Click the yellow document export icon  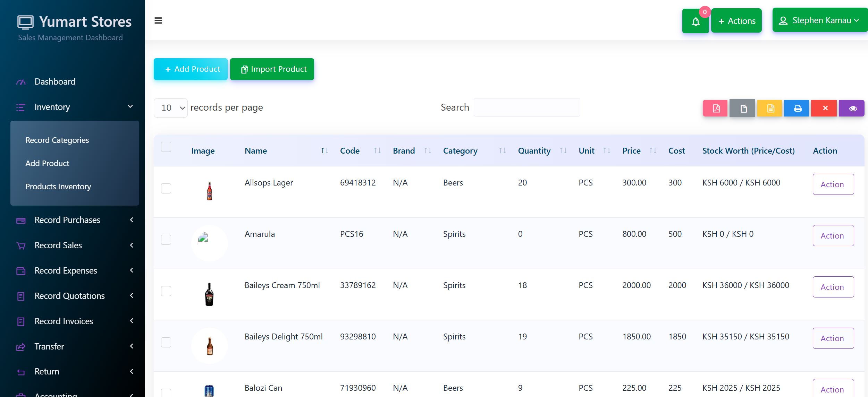coord(770,108)
